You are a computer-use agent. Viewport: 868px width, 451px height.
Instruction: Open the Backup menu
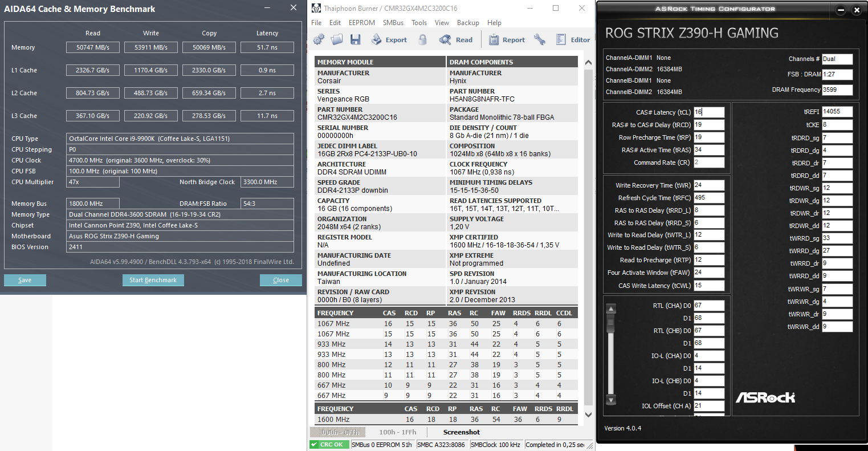[468, 23]
